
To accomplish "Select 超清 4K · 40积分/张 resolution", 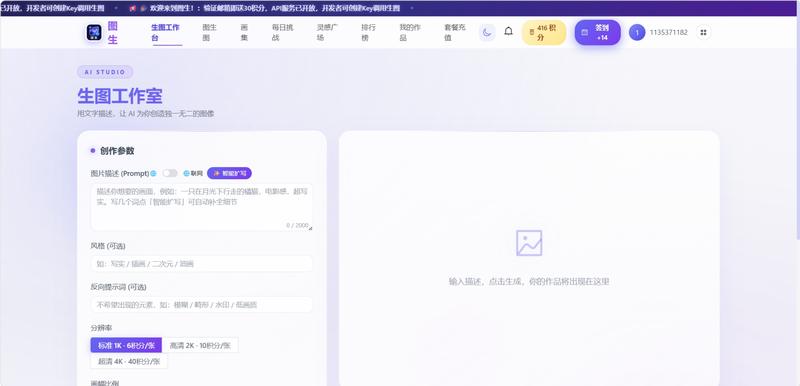I will [x=129, y=361].
